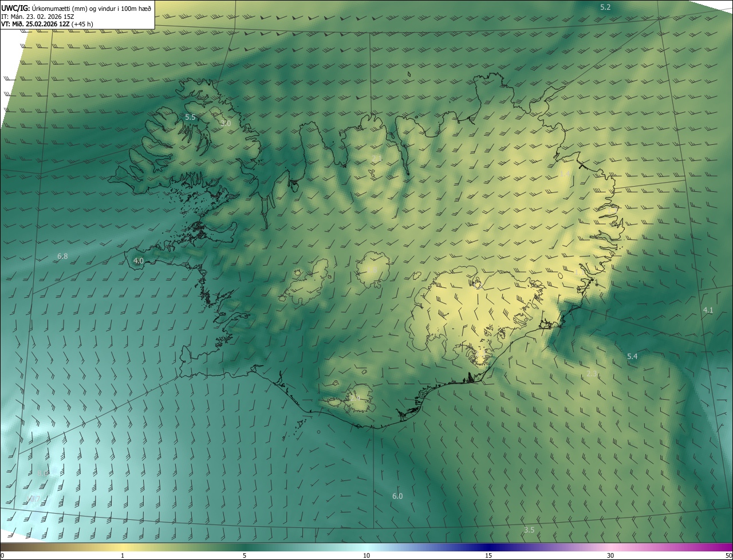The image size is (733, 560).
Task: Click the "30" color scale tick label
Action: click(610, 555)
